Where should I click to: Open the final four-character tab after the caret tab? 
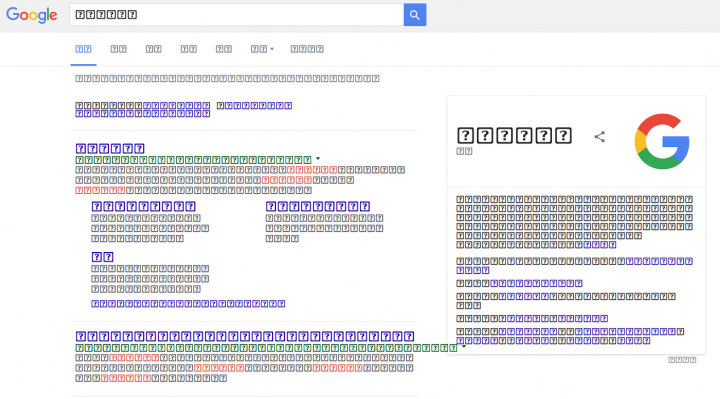[x=307, y=49]
